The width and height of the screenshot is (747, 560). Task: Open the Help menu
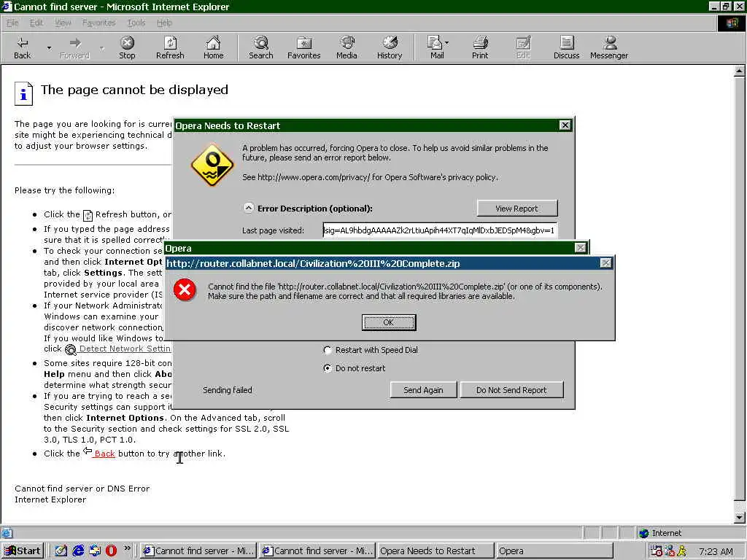tap(164, 23)
